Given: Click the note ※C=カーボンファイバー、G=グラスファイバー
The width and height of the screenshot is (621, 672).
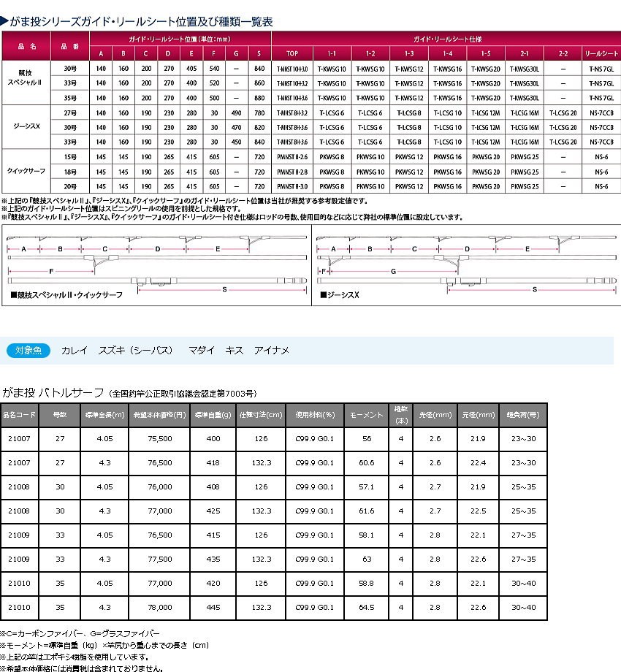Looking at the screenshot, I should [x=80, y=633].
